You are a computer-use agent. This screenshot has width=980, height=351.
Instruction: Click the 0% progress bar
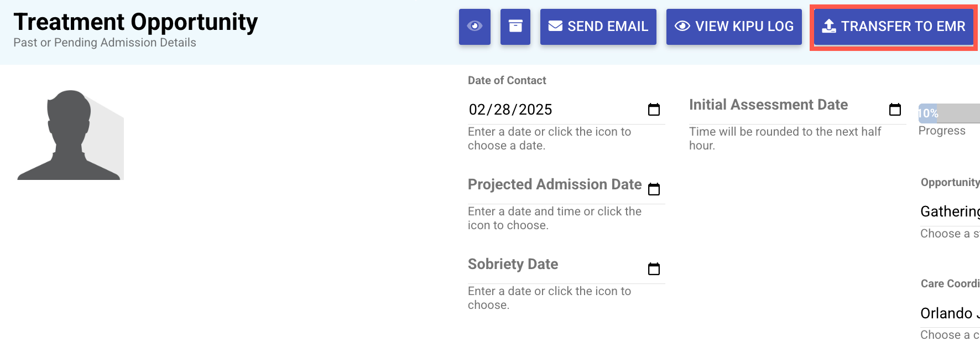(948, 113)
